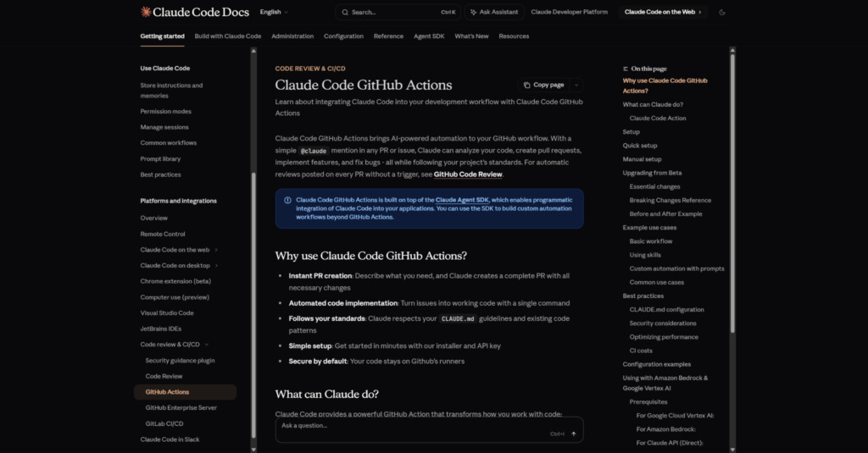Screen dimensions: 868x453
Task: Open Store instructions and memories page
Action: coord(171,91)
